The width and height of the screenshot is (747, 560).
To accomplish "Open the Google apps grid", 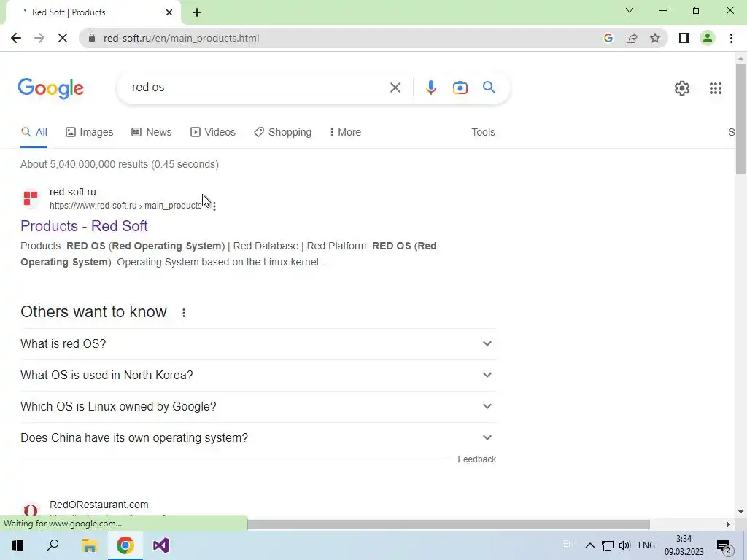I will click(716, 88).
